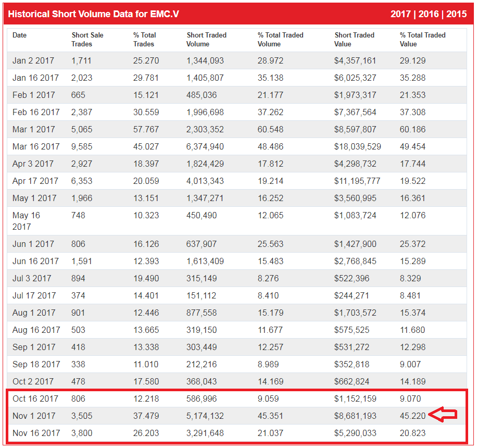Select the Jan 2 2017 date cell

click(x=33, y=60)
